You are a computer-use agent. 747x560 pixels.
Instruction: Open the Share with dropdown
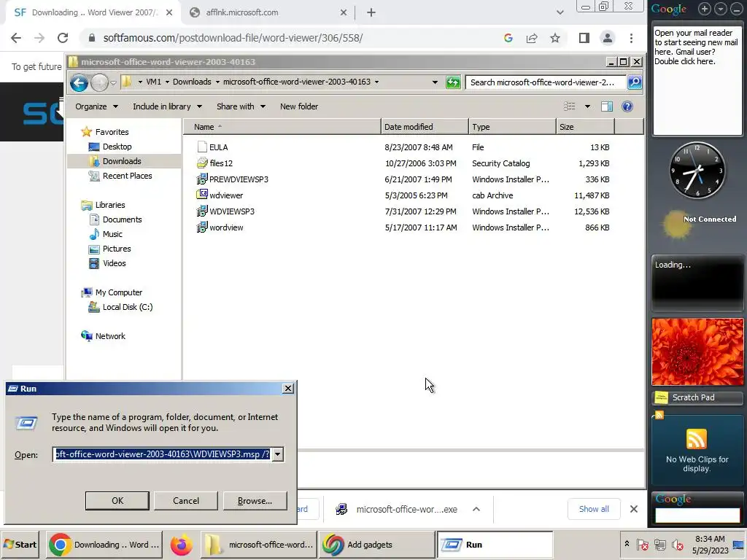pos(241,106)
